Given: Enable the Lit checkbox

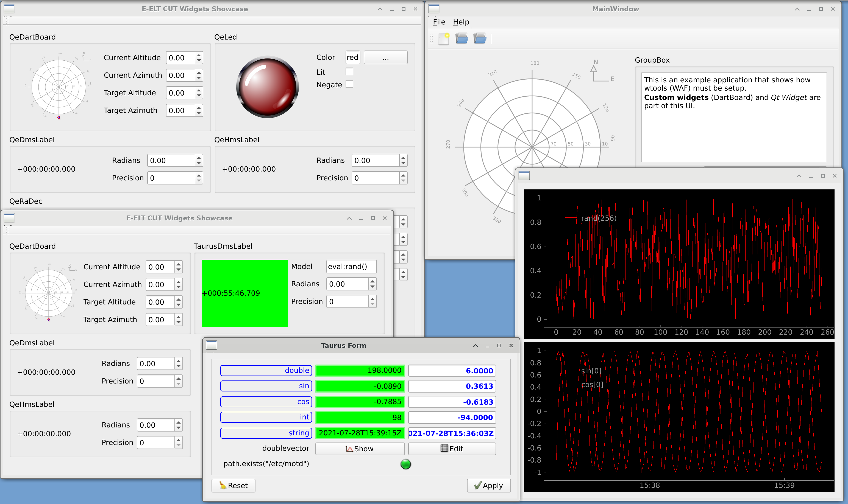Looking at the screenshot, I should (x=349, y=72).
